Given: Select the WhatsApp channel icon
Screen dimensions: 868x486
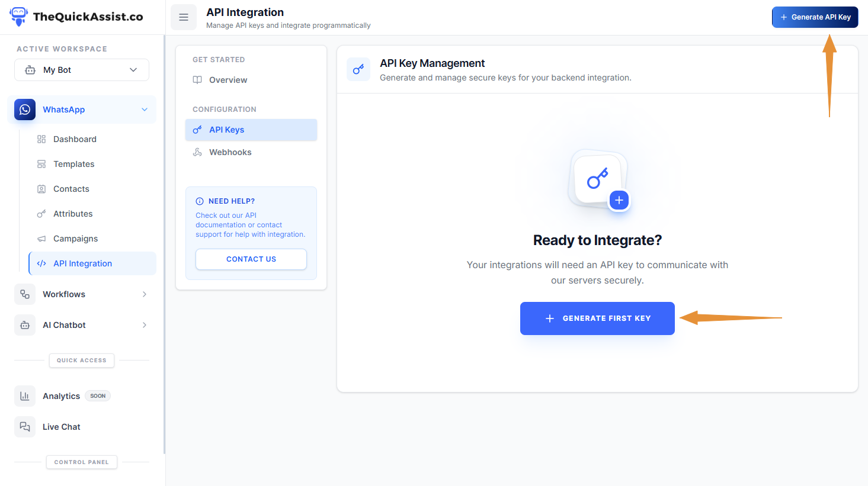Looking at the screenshot, I should tap(24, 109).
